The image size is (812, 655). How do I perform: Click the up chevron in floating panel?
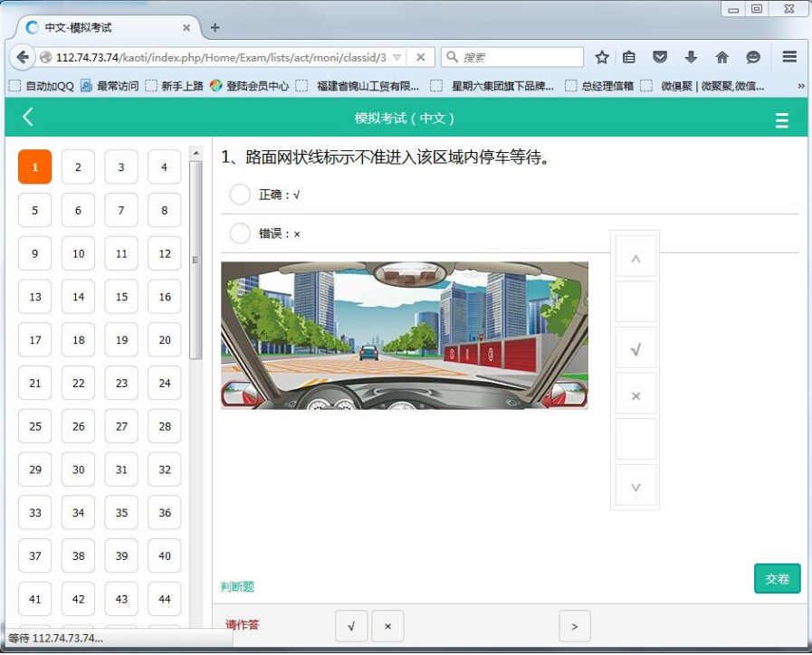(635, 257)
